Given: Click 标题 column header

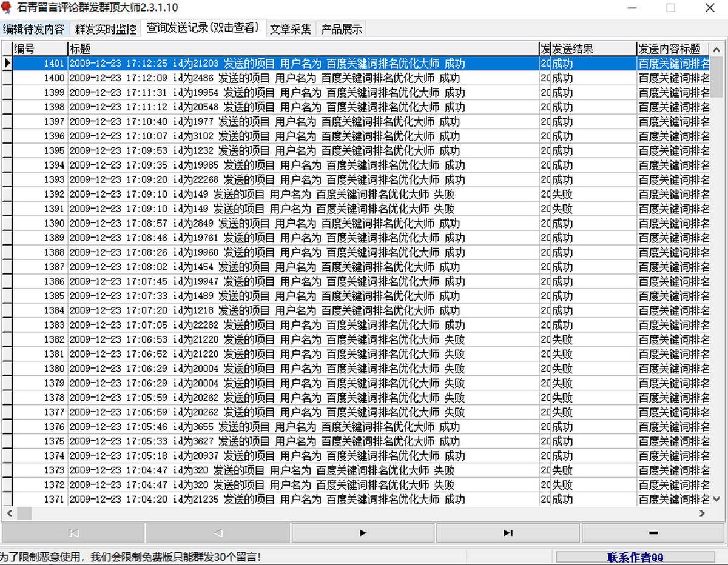Looking at the screenshot, I should point(303,48).
